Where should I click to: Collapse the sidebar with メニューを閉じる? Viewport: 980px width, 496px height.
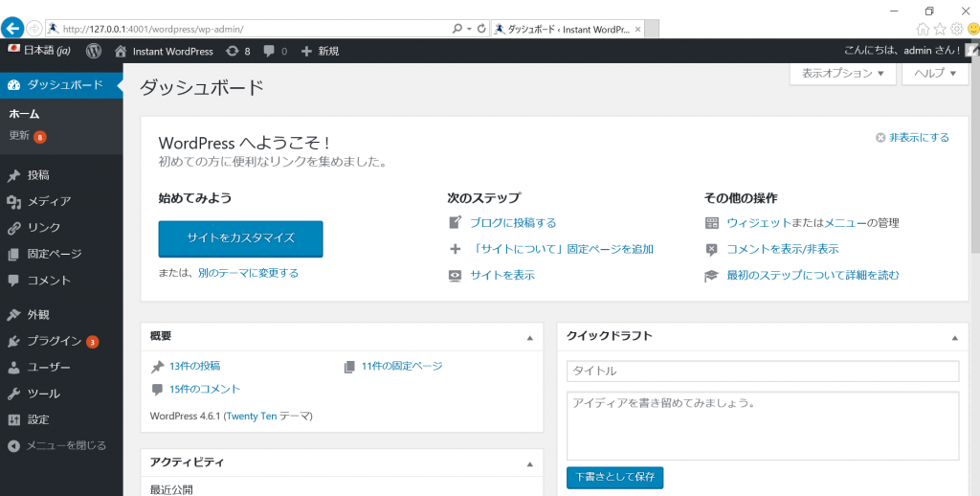[61, 446]
